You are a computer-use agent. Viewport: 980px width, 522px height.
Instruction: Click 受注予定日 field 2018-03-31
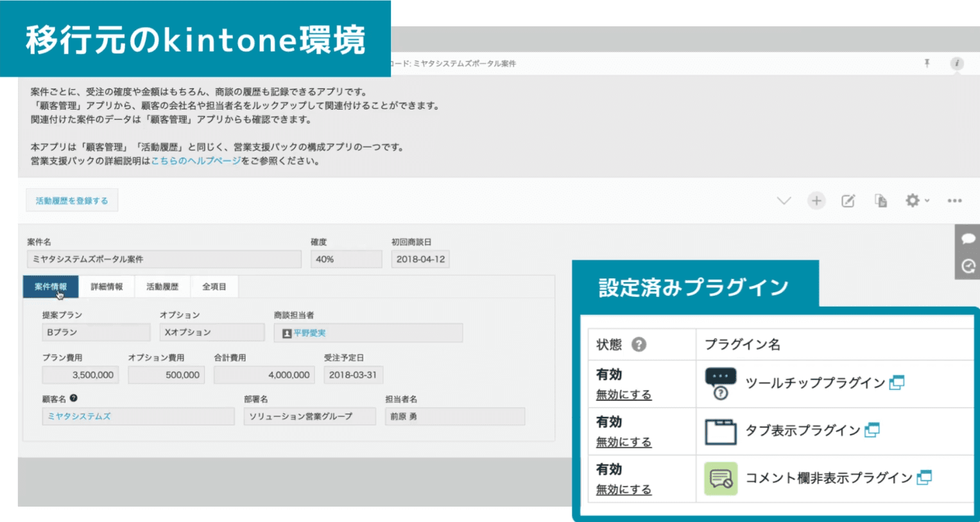point(354,375)
